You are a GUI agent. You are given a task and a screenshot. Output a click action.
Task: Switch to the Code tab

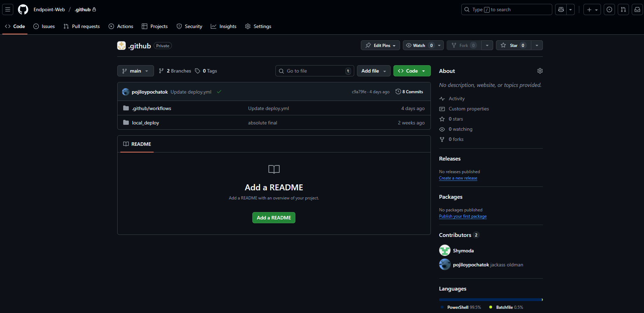(x=15, y=26)
